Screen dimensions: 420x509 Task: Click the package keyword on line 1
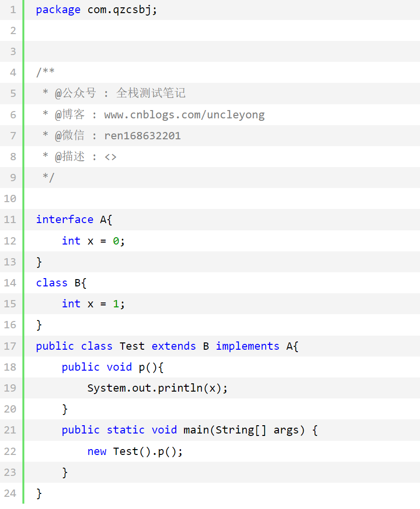click(x=58, y=10)
